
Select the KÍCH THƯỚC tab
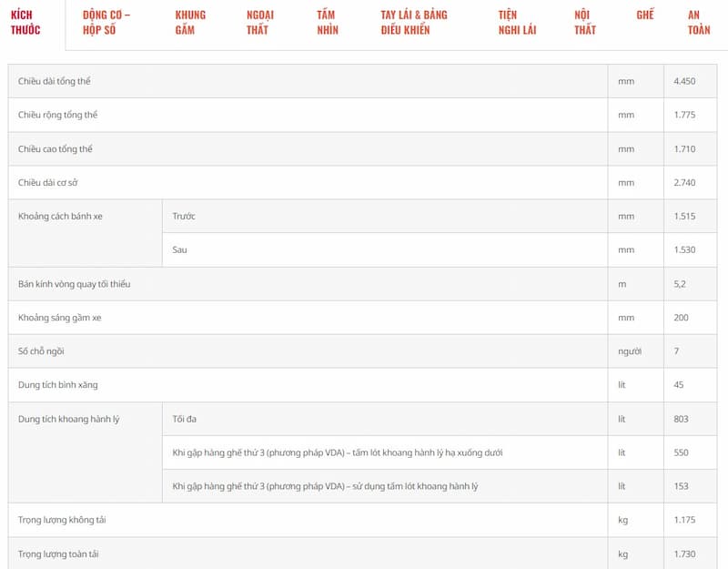coord(25,22)
